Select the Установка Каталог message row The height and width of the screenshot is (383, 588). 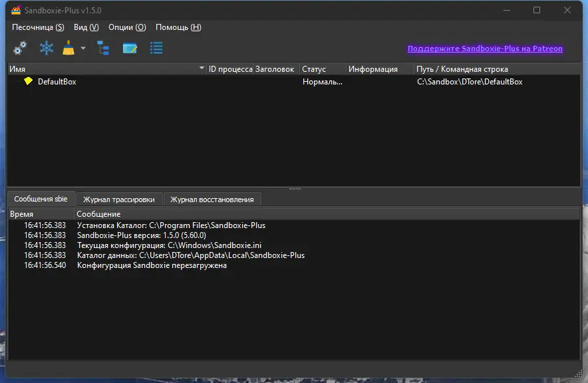click(x=294, y=225)
